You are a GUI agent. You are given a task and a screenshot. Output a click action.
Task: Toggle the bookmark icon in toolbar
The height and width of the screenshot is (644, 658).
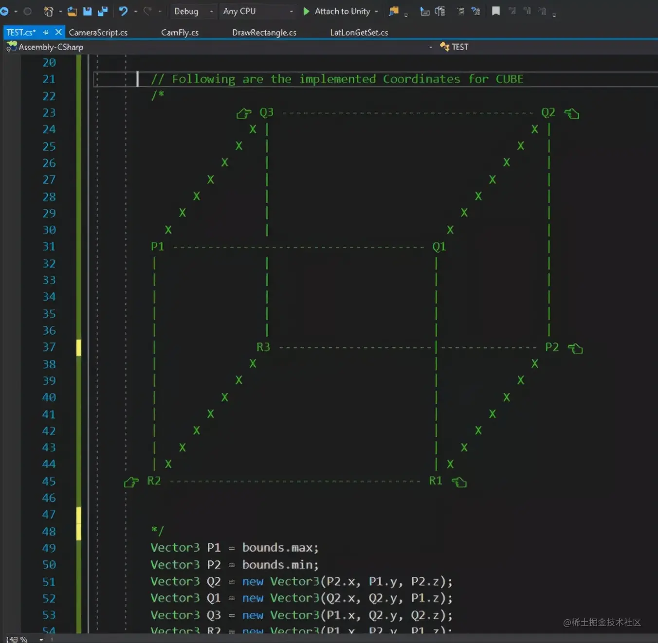(x=496, y=11)
